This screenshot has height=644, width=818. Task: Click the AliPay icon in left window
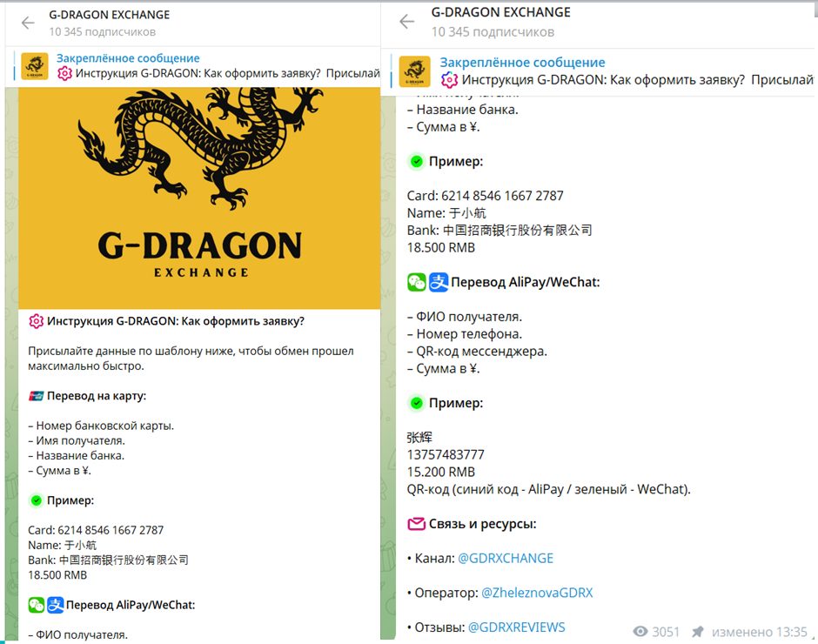point(56,605)
